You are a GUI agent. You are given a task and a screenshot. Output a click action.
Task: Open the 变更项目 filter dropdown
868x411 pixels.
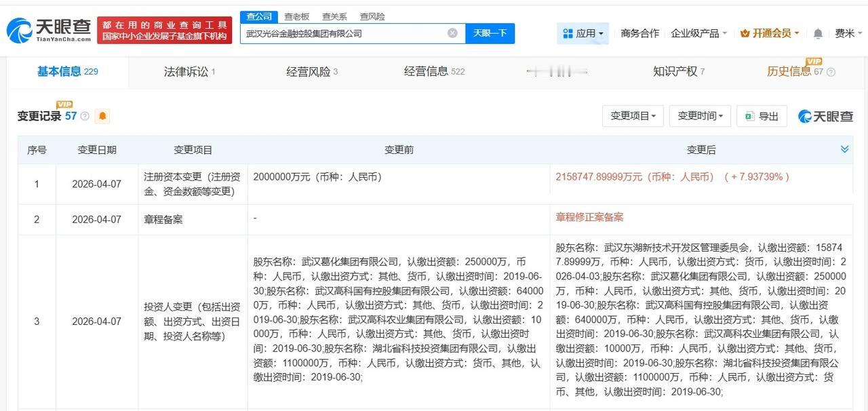[x=632, y=115]
